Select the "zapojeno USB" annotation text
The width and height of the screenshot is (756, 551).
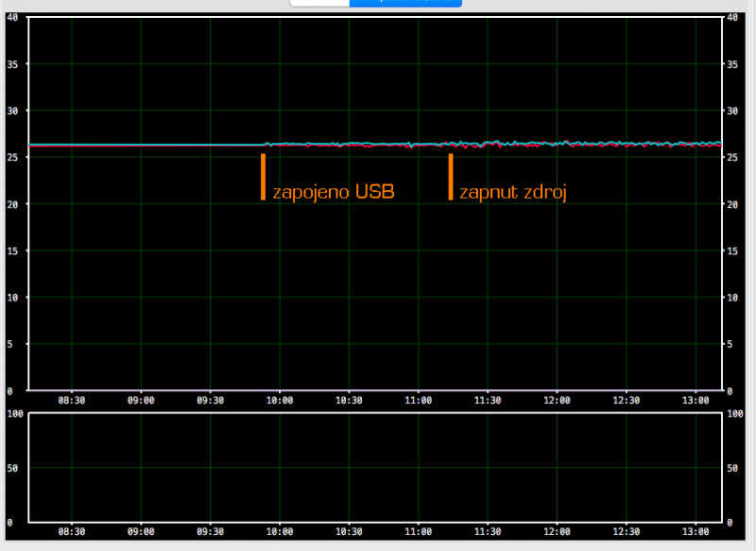click(x=333, y=193)
